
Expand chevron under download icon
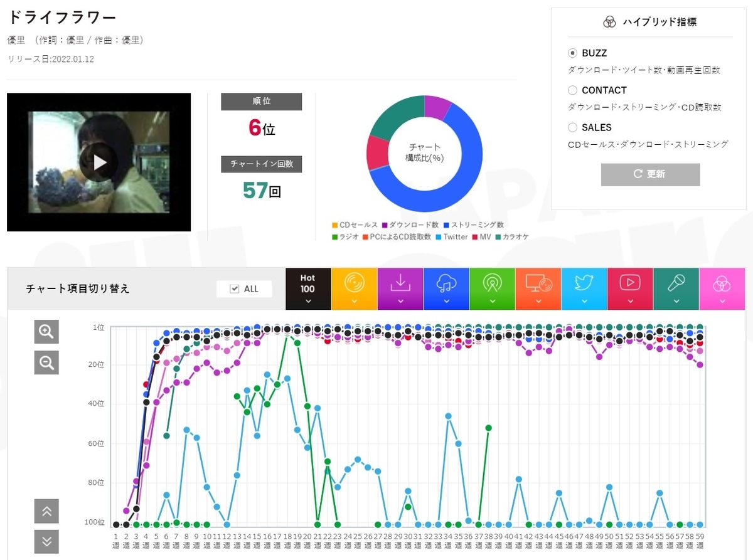click(400, 302)
